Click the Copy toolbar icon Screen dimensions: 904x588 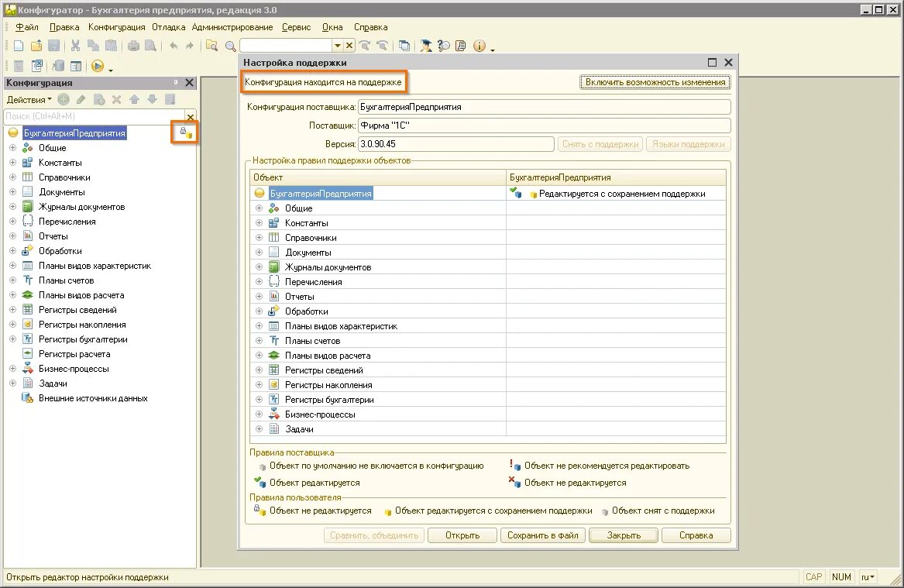(94, 46)
